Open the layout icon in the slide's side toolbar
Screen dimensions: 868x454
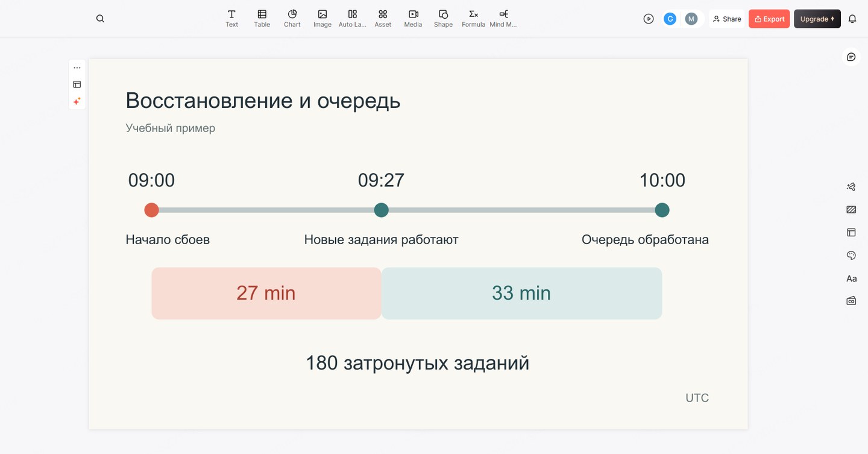tap(77, 84)
